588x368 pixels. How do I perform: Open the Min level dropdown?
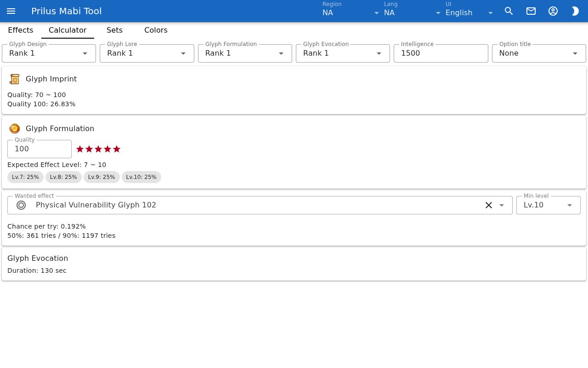(548, 205)
